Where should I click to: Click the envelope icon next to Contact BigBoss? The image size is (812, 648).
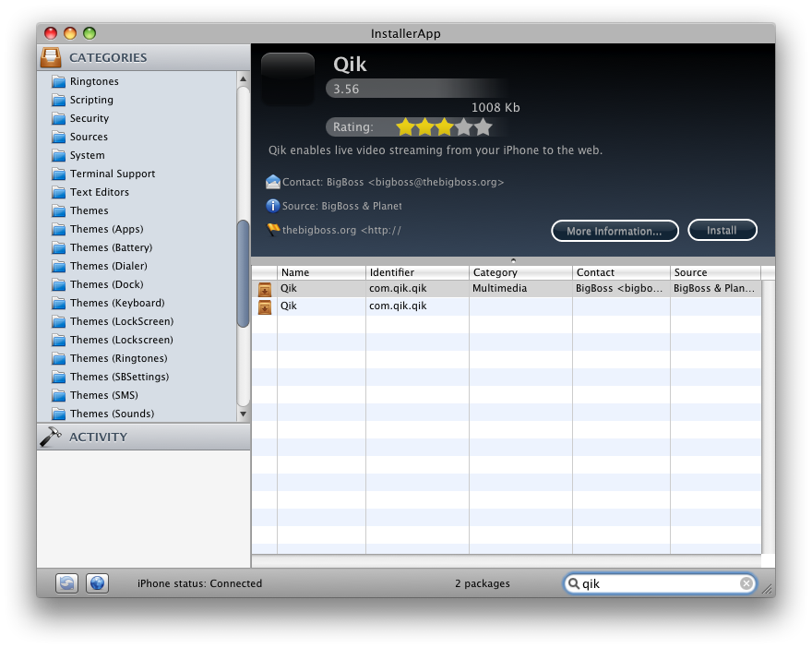click(272, 183)
